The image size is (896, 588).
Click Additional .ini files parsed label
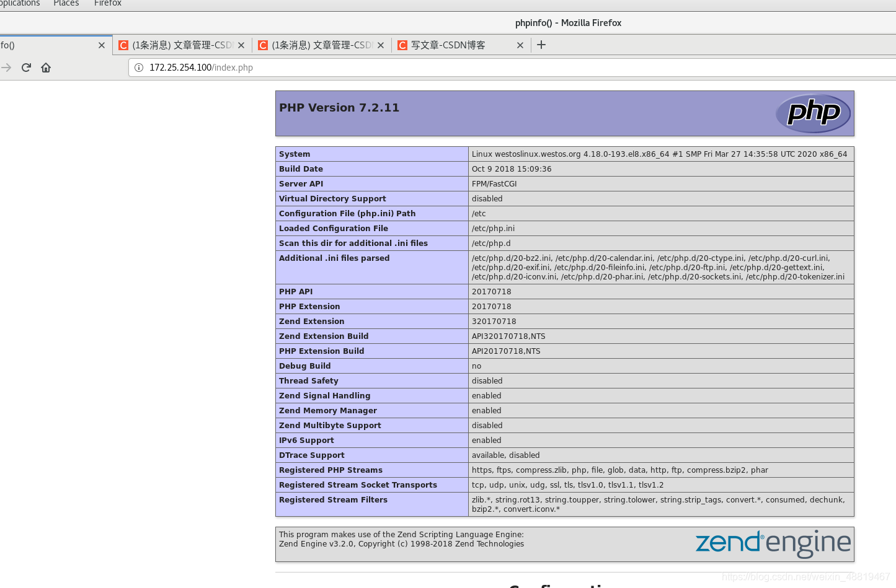coord(334,258)
